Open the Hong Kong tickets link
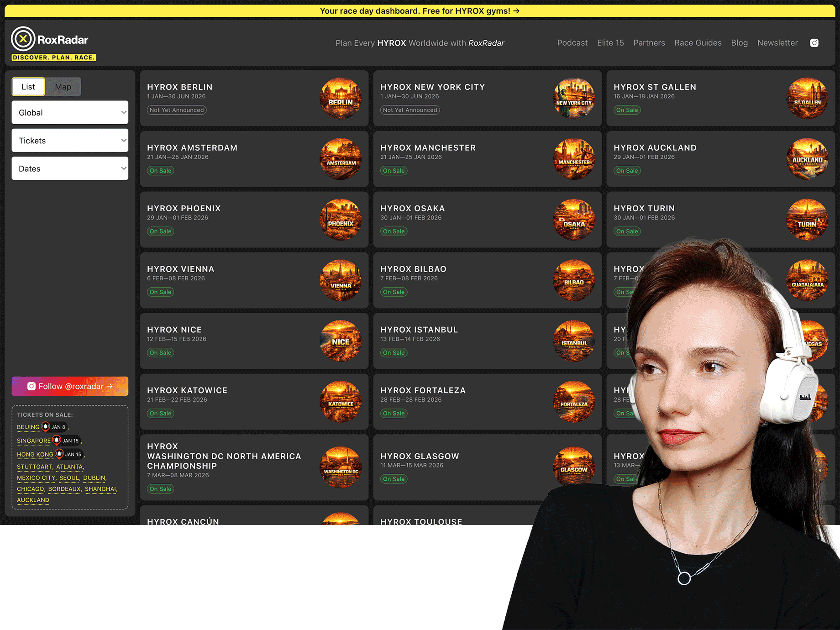Screen dimensions: 840x630 tap(35, 455)
